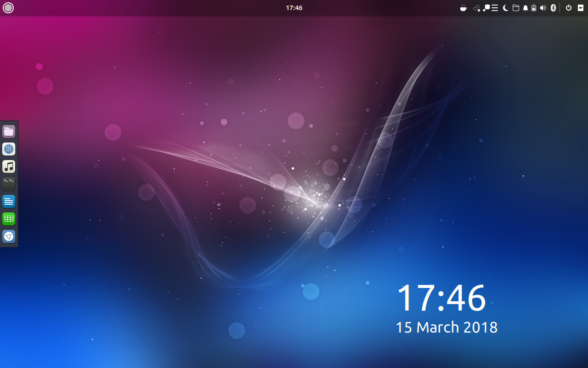Toggle the Caffeine coffee cup applet
The image size is (588, 368).
pos(464,8)
